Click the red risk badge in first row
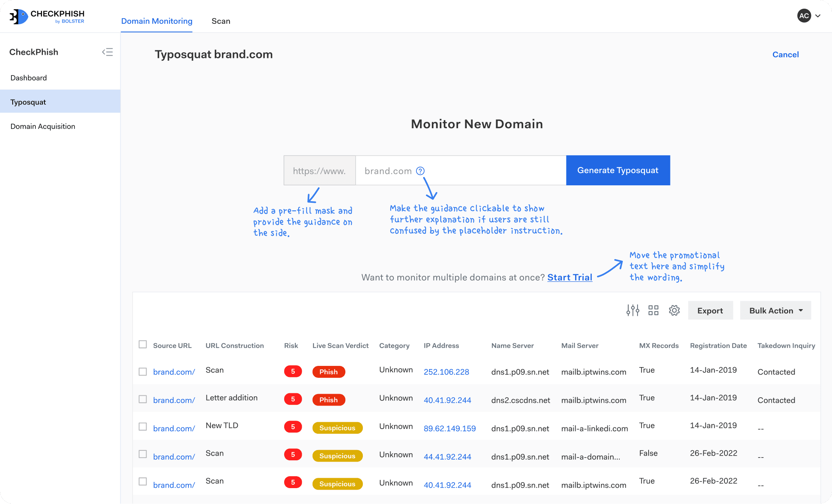832x504 pixels. (293, 371)
